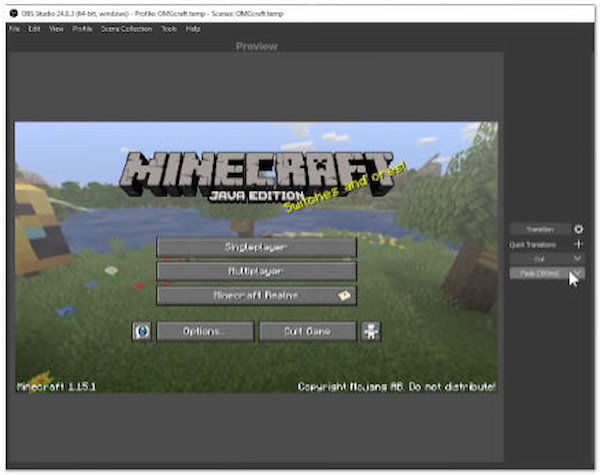The image size is (600, 475).
Task: Open the Help menu
Action: click(x=193, y=29)
